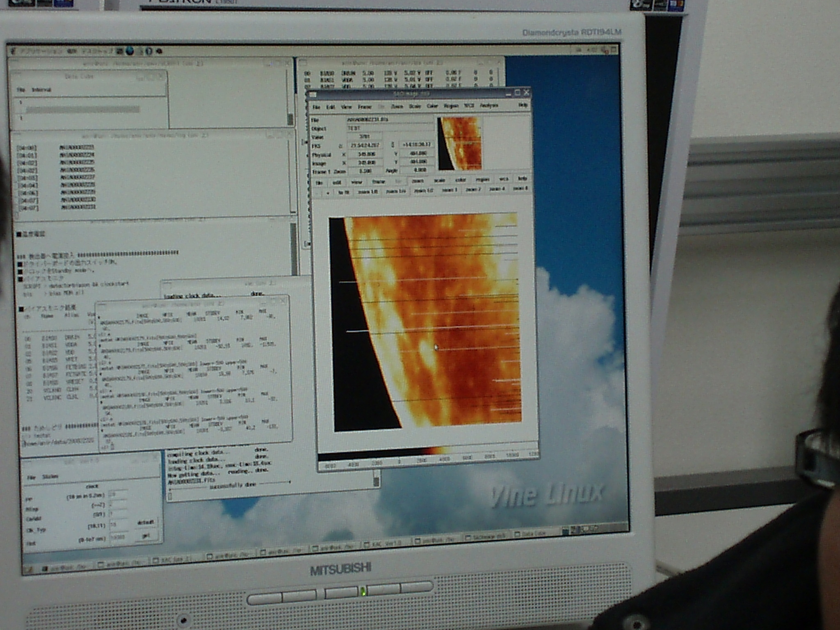This screenshot has height=630, width=840.
Task: Select 'scale' button in ds9 buttonbar
Action: point(439,180)
